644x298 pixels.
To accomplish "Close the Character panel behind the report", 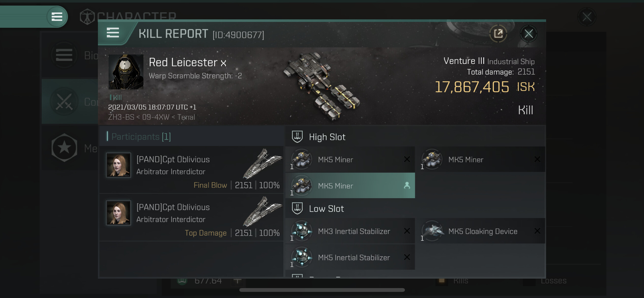I will (x=587, y=17).
